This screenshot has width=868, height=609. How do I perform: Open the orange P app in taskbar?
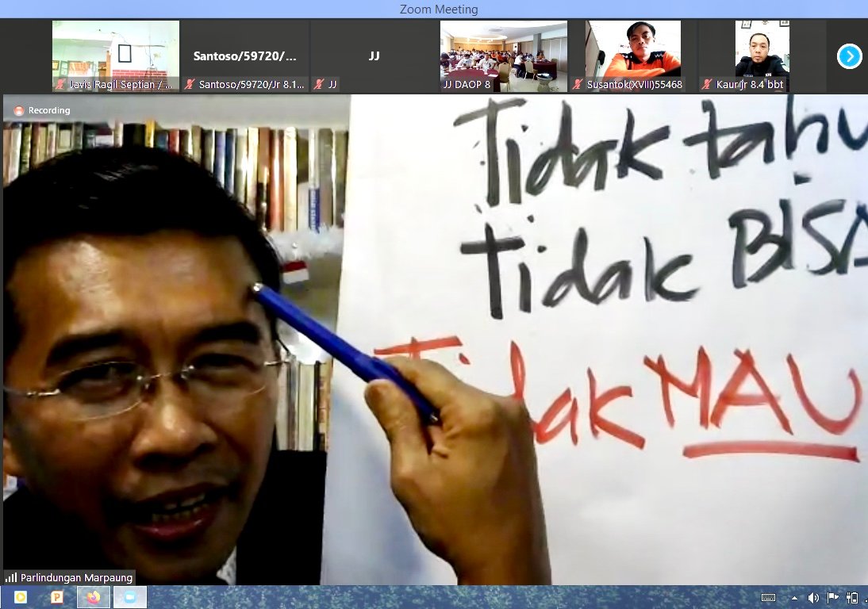tap(56, 597)
